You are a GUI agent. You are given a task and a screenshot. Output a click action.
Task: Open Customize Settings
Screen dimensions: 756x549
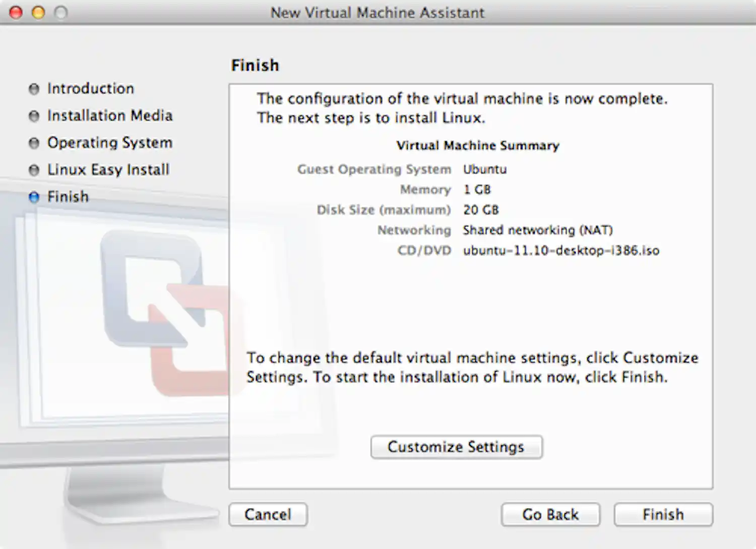click(456, 447)
